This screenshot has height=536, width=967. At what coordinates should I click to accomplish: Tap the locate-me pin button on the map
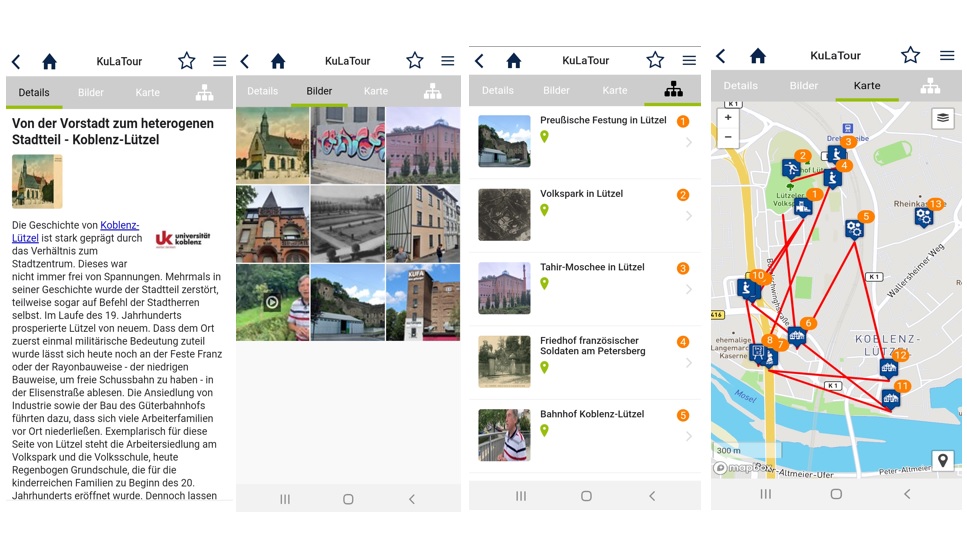pos(941,460)
